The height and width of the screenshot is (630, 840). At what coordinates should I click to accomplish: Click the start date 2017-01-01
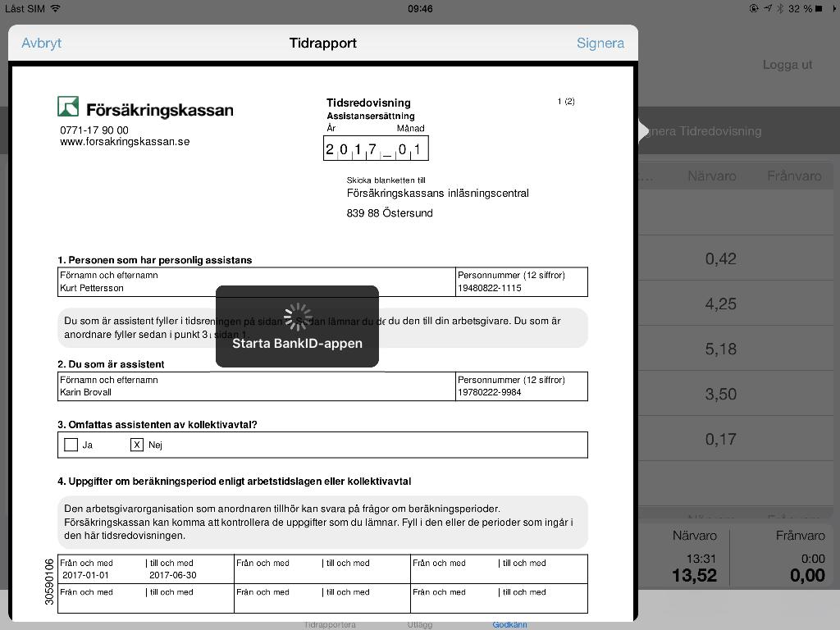(x=85, y=575)
